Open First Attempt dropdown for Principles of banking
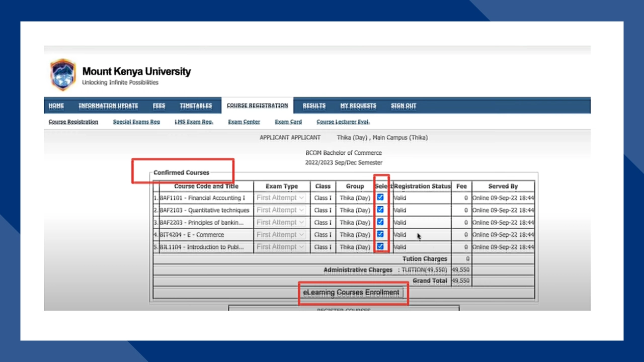Screen dimensions: 644x362 (x=281, y=222)
